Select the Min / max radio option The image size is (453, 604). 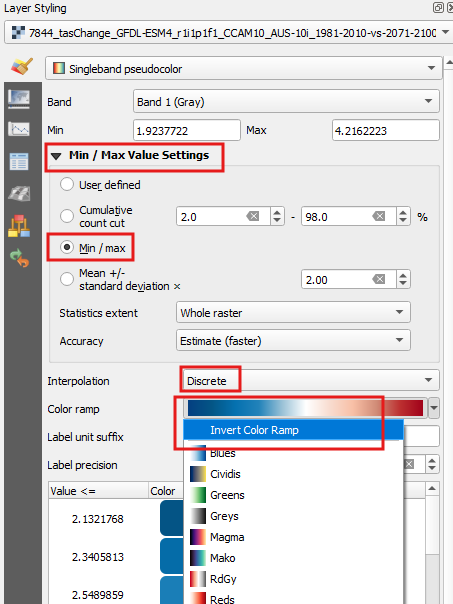pos(67,247)
